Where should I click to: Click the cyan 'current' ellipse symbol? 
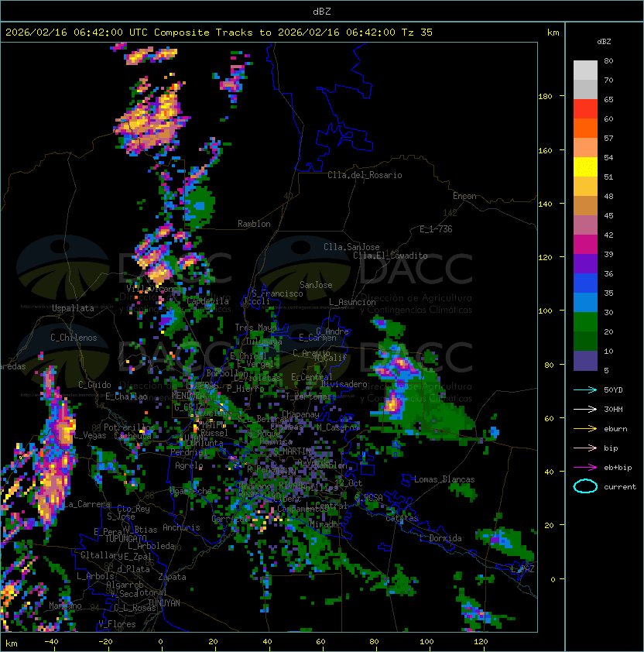[x=585, y=486]
